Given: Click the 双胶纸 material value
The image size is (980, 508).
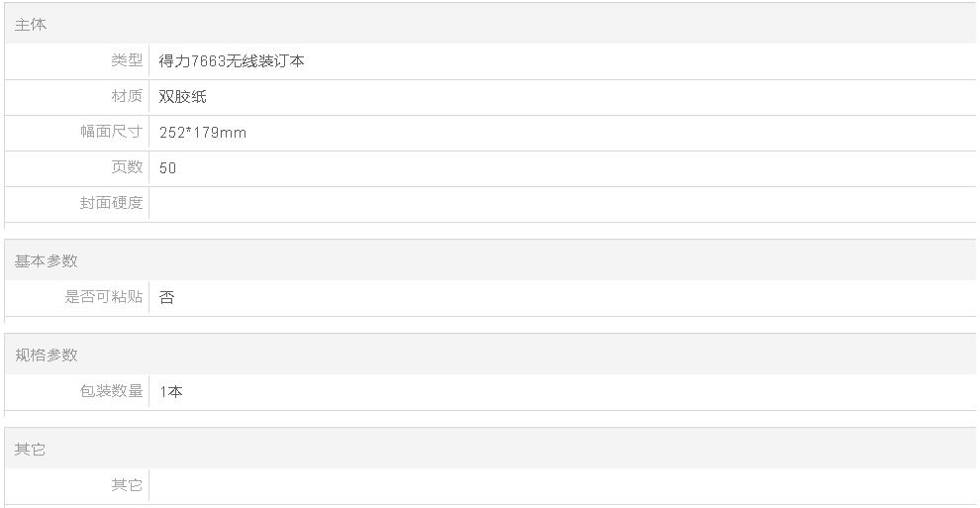Looking at the screenshot, I should point(182,96).
